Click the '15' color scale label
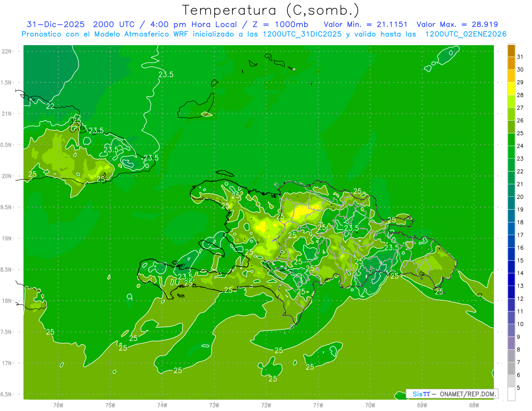Viewport: 532px width, 411px height. pos(520,261)
